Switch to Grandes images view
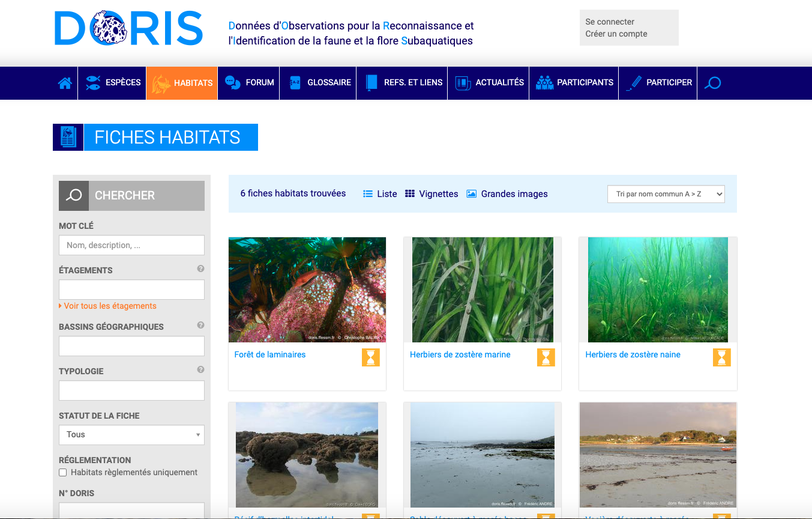This screenshot has height=519, width=812. coord(507,194)
